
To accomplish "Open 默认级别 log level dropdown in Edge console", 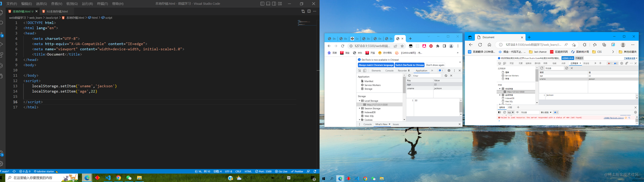I will 546,113.
